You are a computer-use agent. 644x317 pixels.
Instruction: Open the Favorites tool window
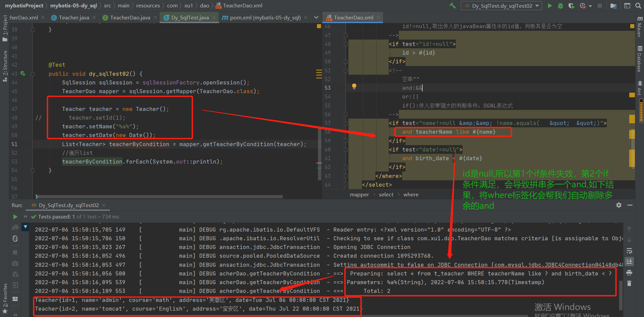pyautogui.click(x=5, y=298)
